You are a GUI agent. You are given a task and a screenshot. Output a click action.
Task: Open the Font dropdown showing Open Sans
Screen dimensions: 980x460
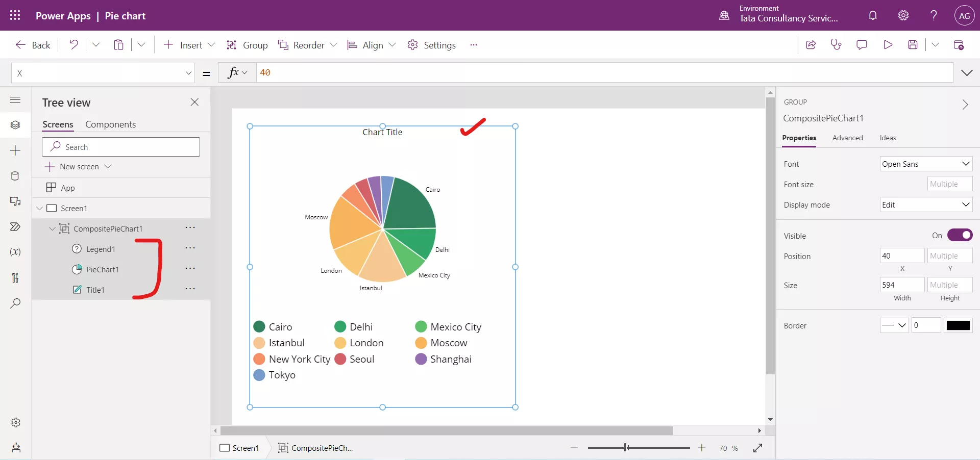925,164
